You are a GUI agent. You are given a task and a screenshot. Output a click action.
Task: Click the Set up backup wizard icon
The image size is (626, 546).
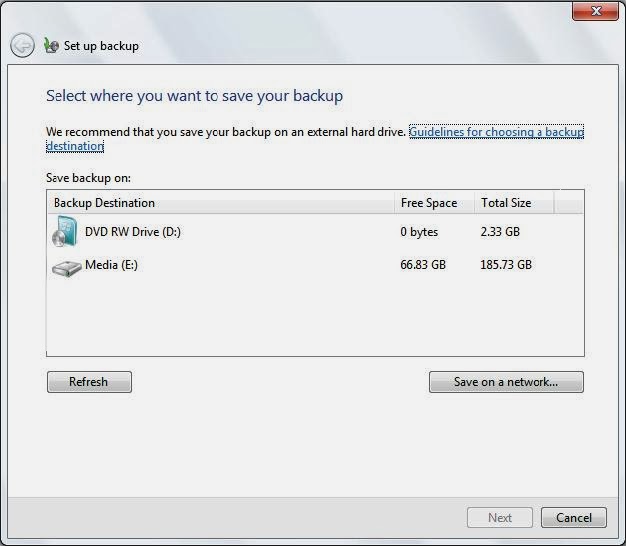(x=51, y=45)
